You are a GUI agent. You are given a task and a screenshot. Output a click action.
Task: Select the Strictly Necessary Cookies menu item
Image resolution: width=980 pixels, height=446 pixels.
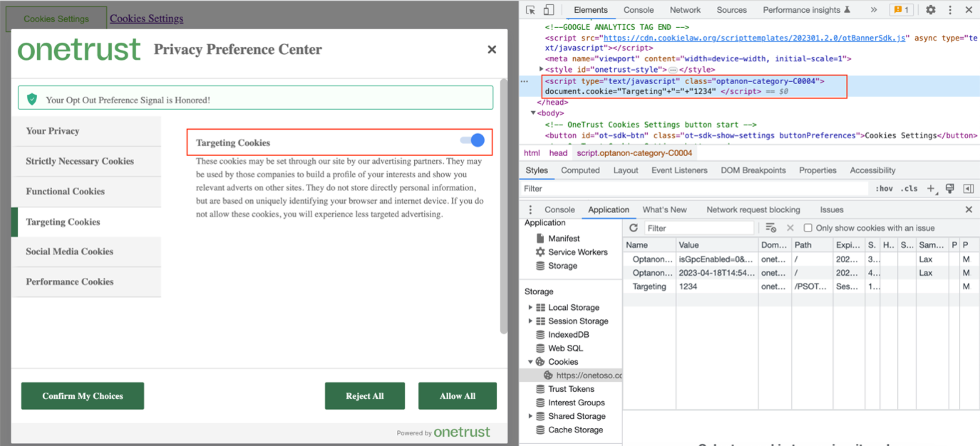(x=80, y=161)
